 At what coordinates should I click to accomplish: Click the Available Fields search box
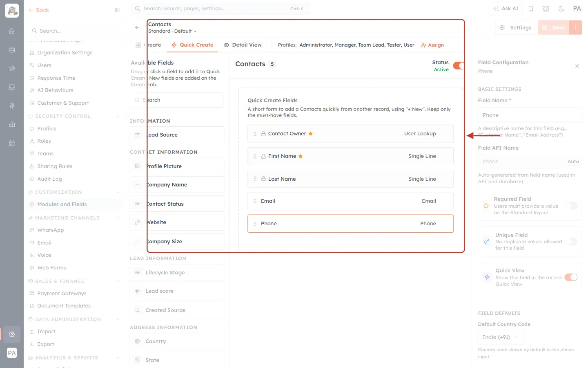coord(177,100)
